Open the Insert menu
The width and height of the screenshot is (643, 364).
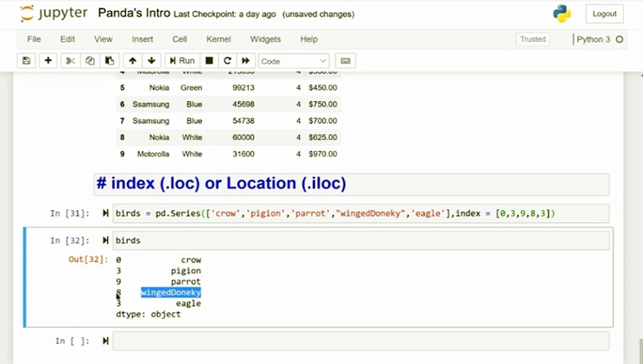pos(143,39)
